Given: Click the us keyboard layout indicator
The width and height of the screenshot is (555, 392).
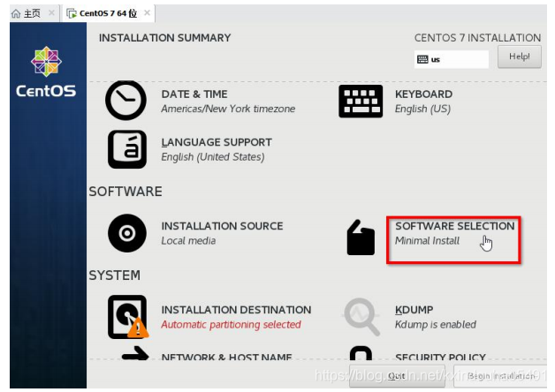Looking at the screenshot, I should (452, 59).
